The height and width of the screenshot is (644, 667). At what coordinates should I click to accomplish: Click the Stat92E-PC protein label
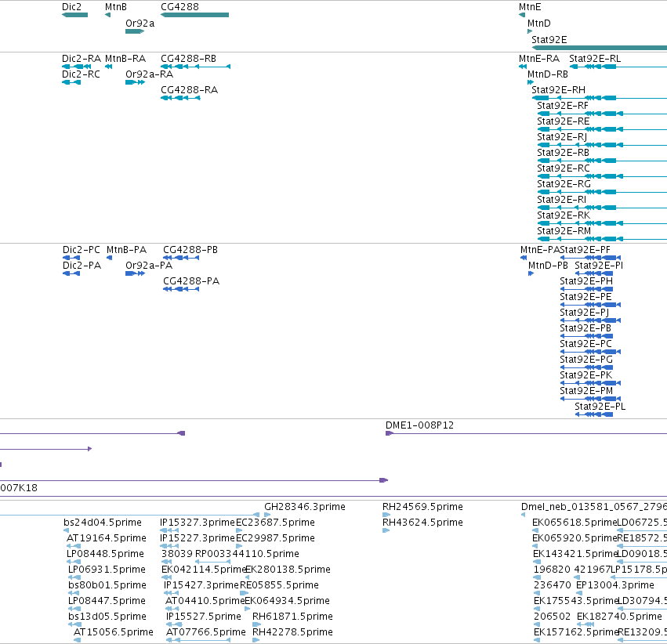pos(585,344)
